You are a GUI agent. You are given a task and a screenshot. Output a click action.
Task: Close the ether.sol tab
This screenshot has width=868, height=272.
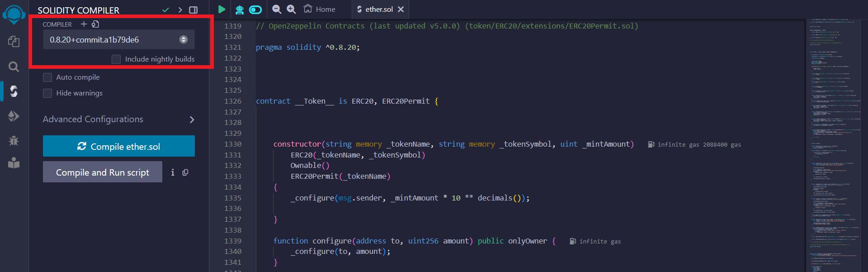401,9
